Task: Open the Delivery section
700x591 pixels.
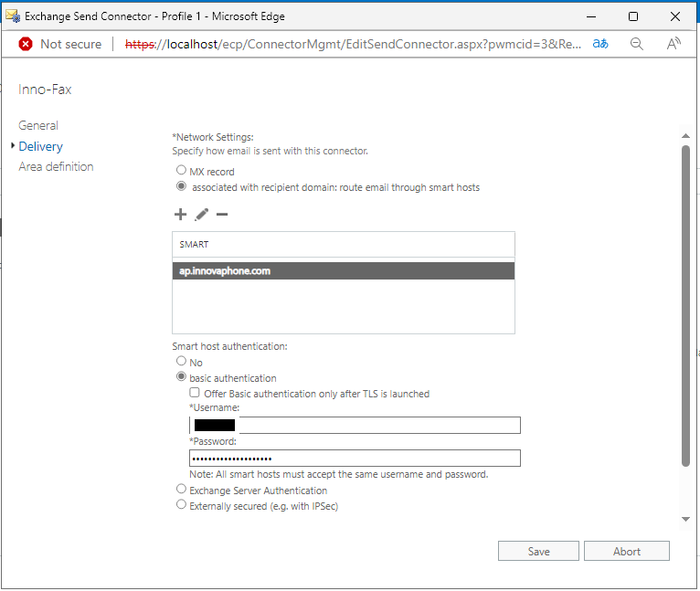Action: (x=40, y=146)
